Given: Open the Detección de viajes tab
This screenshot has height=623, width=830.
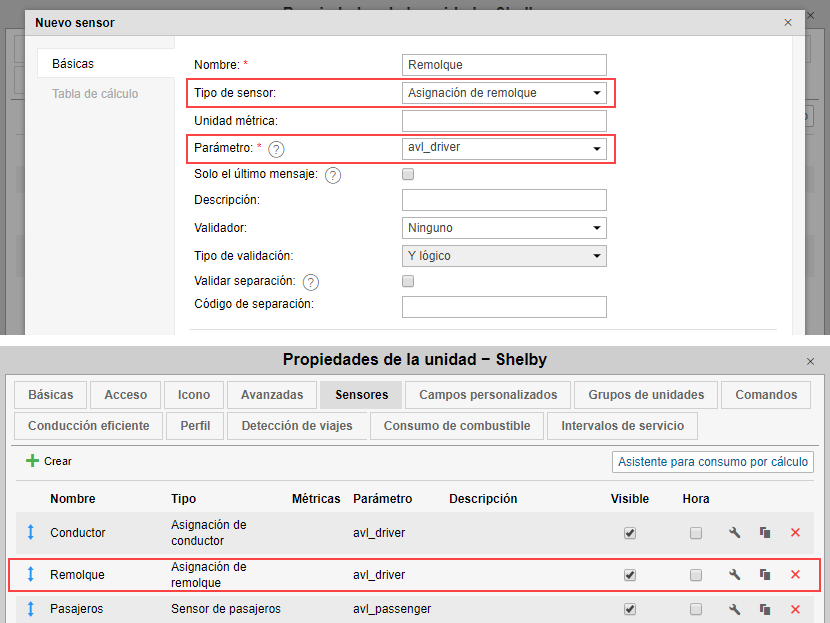Looking at the screenshot, I should pyautogui.click(x=297, y=426).
